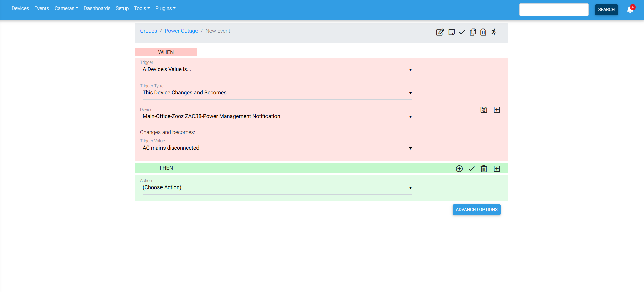Viewport: 644px width, 292px height.
Task: Click the checkmark icon in breadcrumb bar
Action: tap(462, 32)
